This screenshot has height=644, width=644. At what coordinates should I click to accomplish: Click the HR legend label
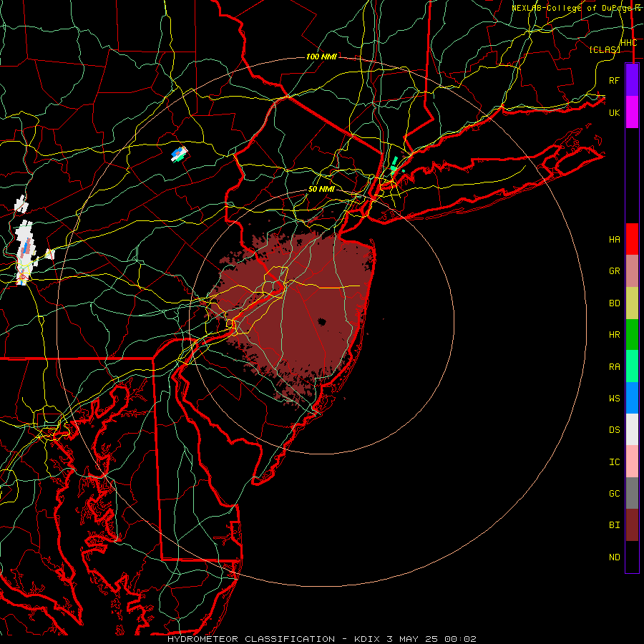coord(615,335)
